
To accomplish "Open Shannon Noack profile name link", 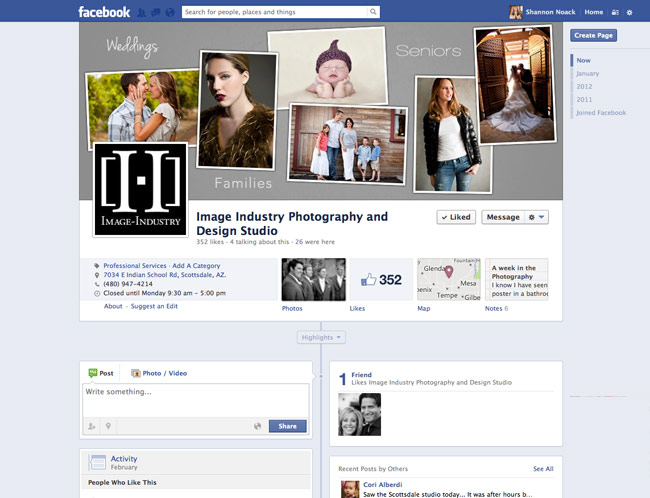I will (x=550, y=12).
